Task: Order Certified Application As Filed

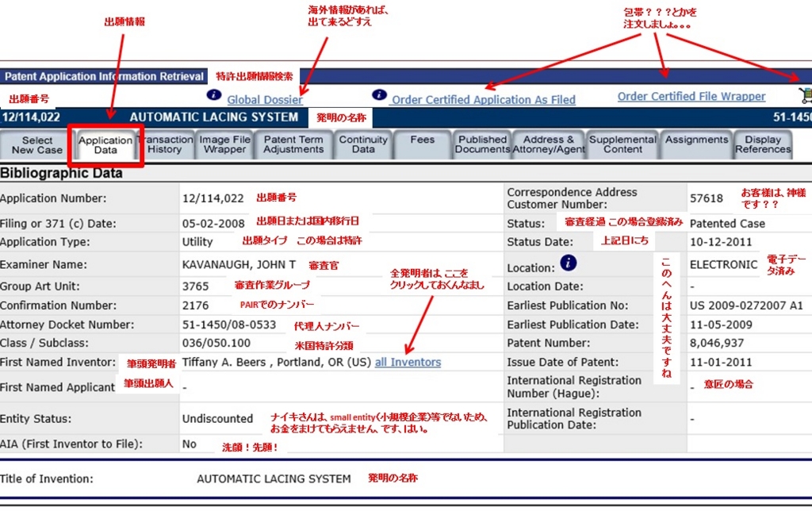Action: point(484,100)
